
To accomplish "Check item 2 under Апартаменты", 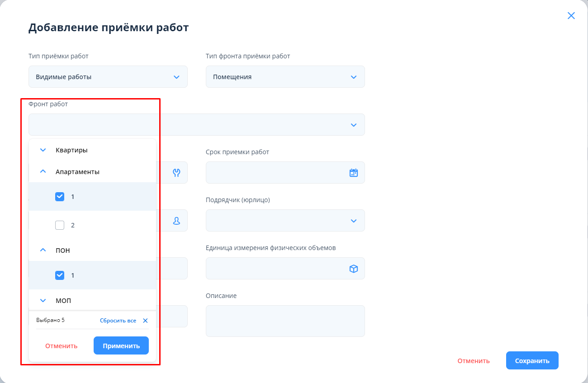I will pyautogui.click(x=60, y=225).
